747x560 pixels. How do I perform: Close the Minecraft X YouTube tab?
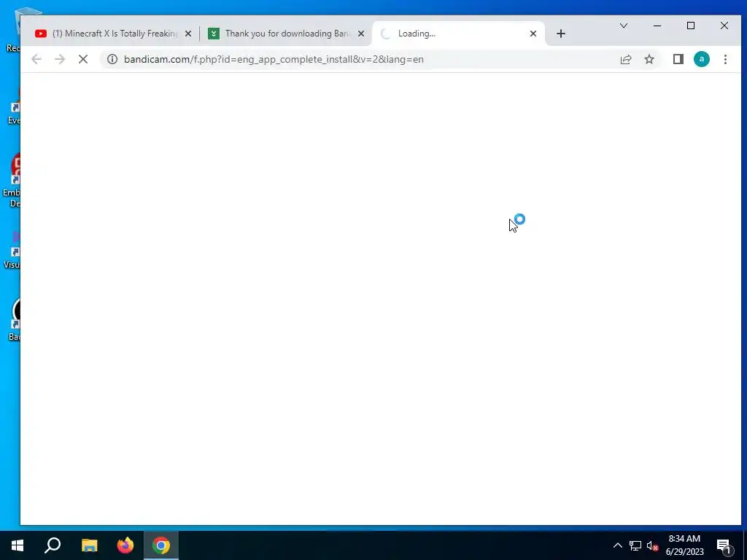point(188,34)
